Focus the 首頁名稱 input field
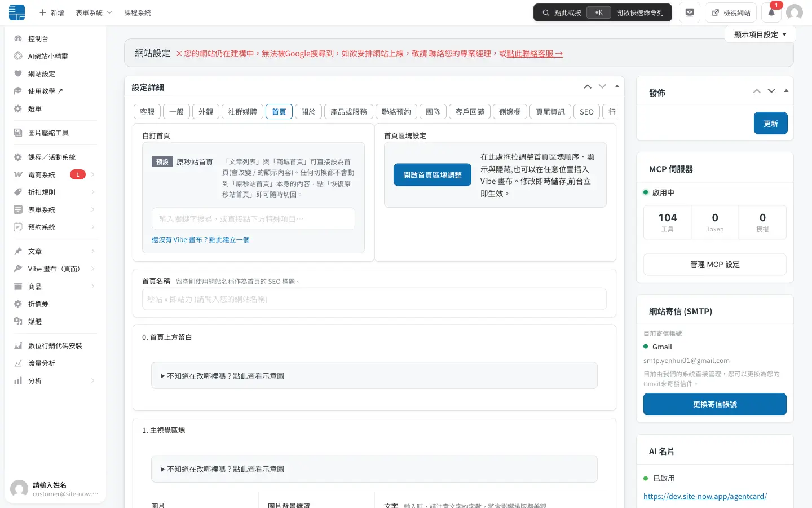 374,299
